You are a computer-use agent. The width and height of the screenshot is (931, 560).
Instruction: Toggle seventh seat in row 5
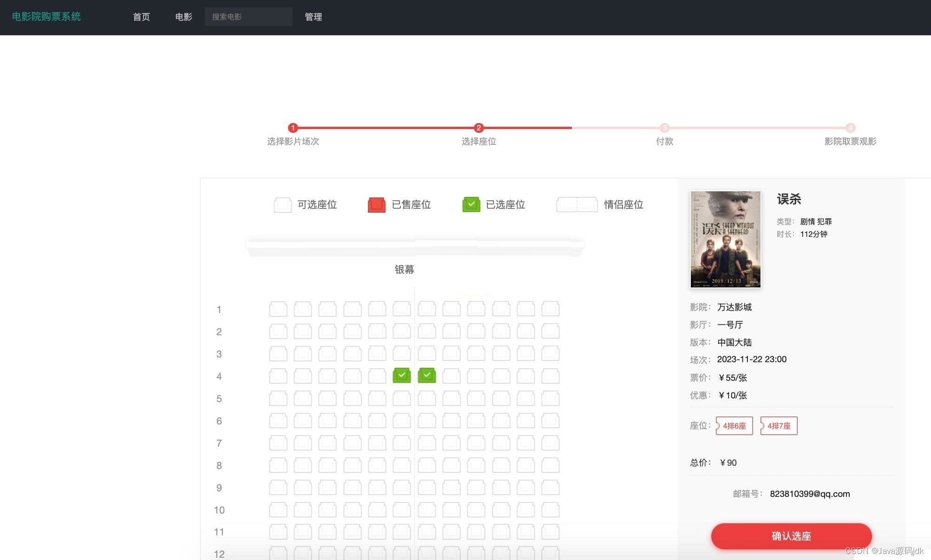(x=426, y=398)
